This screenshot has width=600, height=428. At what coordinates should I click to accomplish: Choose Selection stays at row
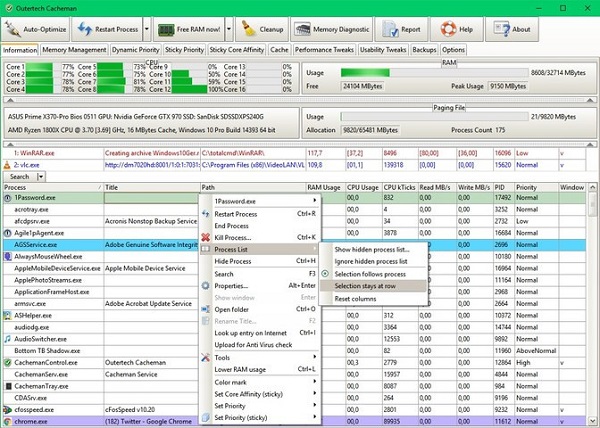[x=365, y=286]
